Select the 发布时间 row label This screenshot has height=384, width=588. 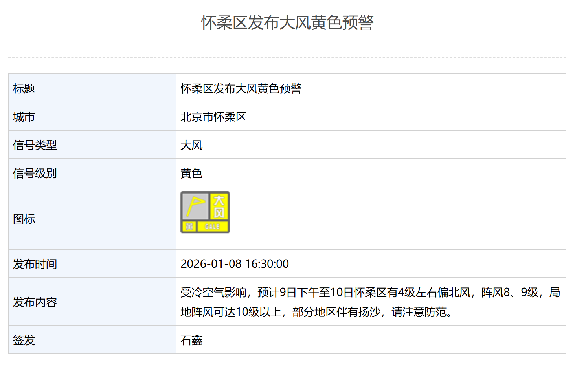coord(35,264)
